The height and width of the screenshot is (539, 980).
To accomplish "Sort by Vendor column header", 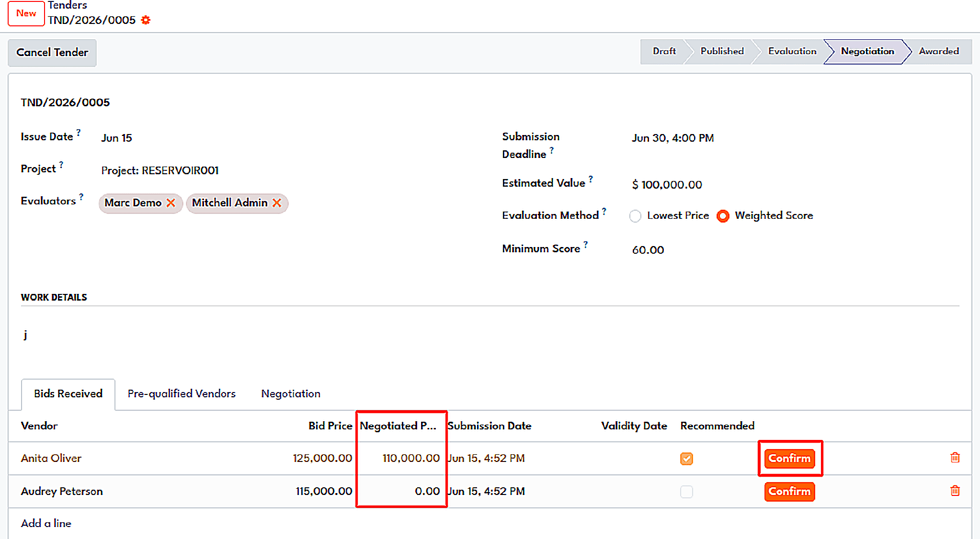I will (x=39, y=426).
